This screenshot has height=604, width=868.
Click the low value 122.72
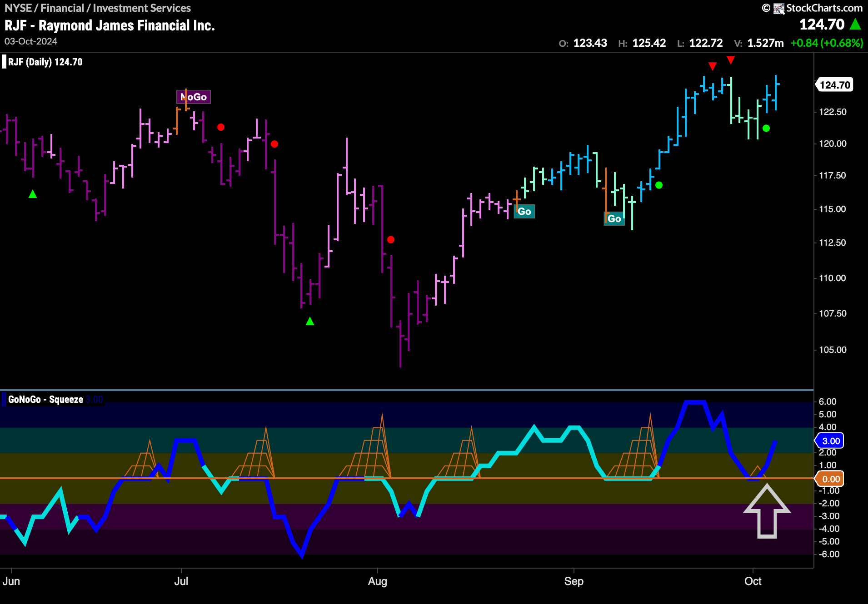[x=706, y=43]
